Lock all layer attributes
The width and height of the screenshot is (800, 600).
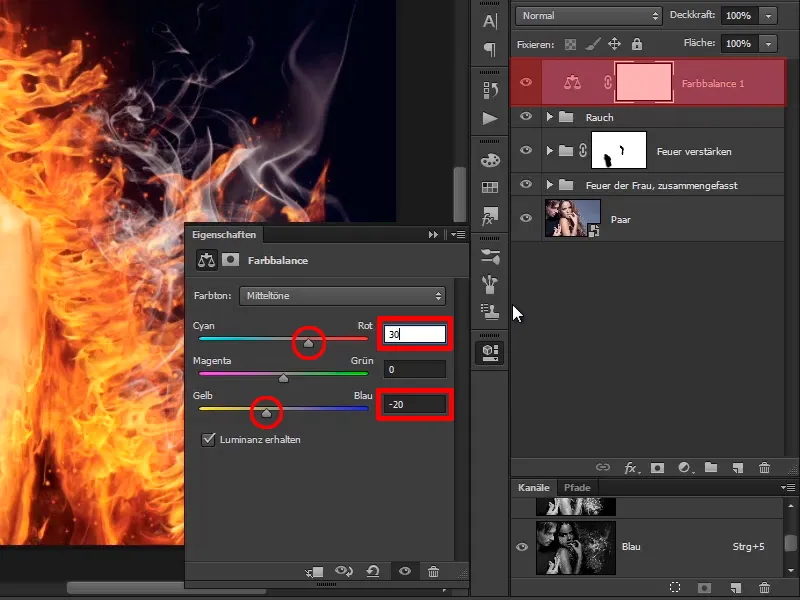[x=637, y=44]
